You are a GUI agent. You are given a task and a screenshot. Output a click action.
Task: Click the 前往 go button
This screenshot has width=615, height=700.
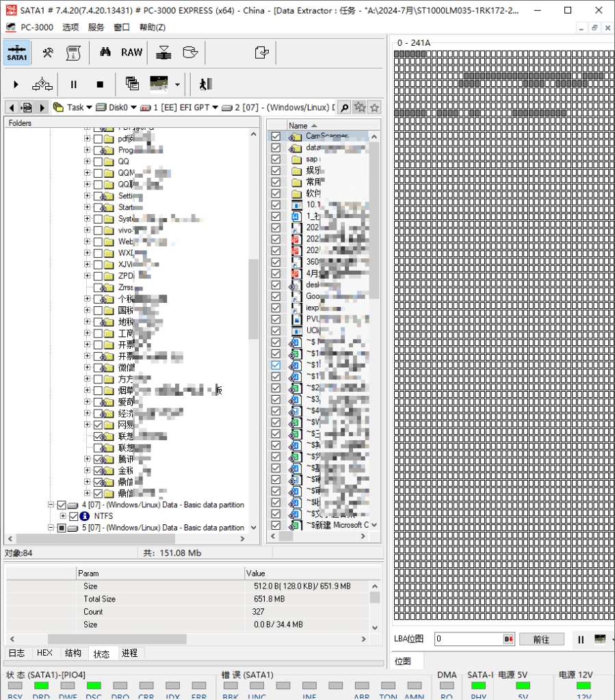tap(541, 639)
